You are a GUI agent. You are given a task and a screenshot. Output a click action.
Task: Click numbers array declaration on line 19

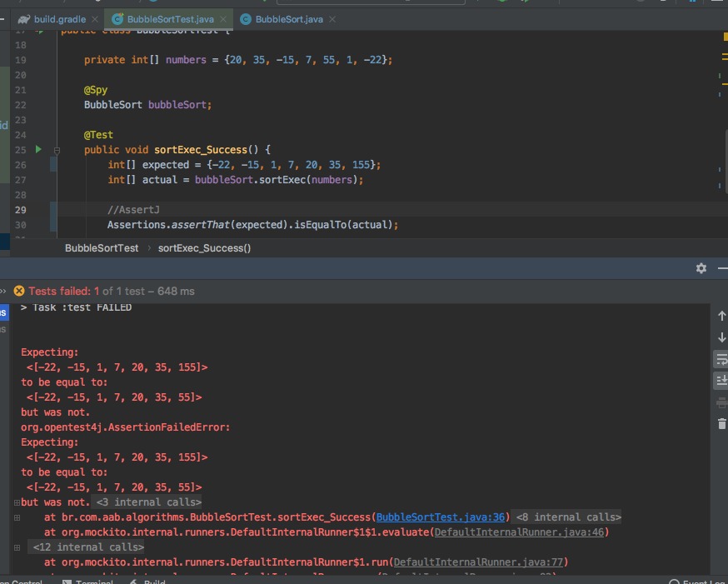(238, 60)
